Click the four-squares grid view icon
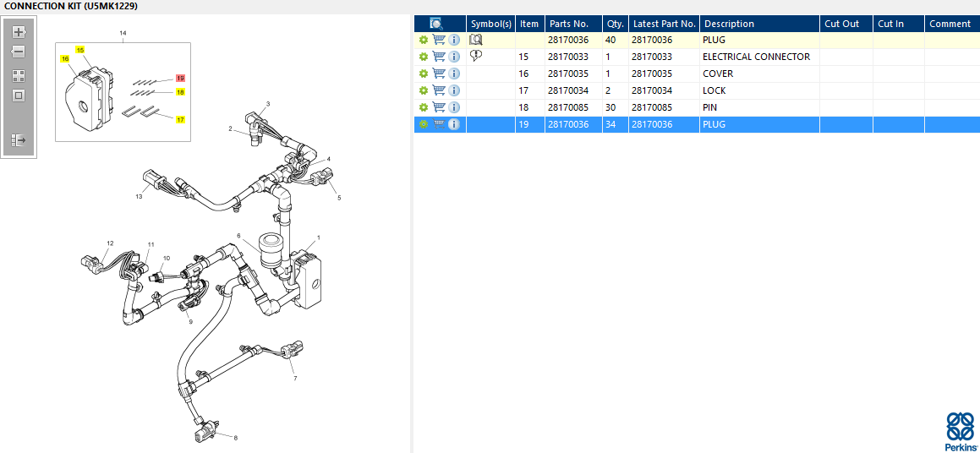 pyautogui.click(x=19, y=75)
